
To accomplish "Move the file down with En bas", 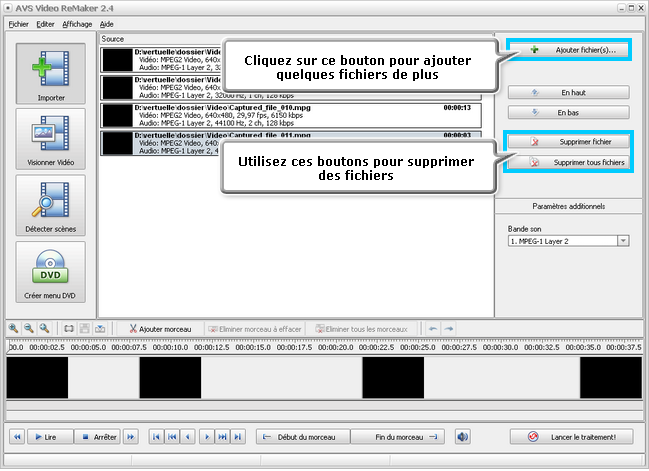I will [x=569, y=113].
